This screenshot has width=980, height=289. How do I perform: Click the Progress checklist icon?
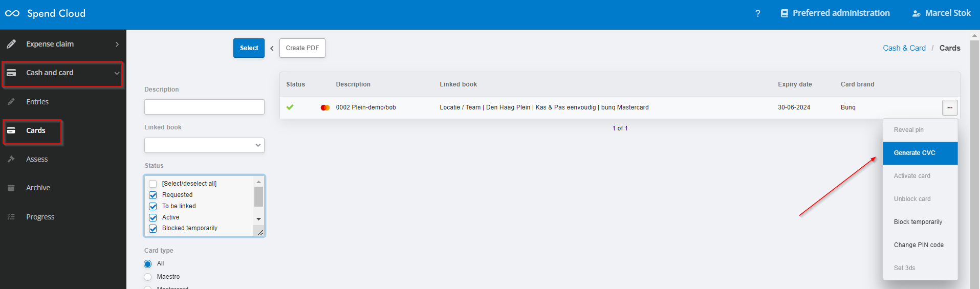[x=11, y=217]
